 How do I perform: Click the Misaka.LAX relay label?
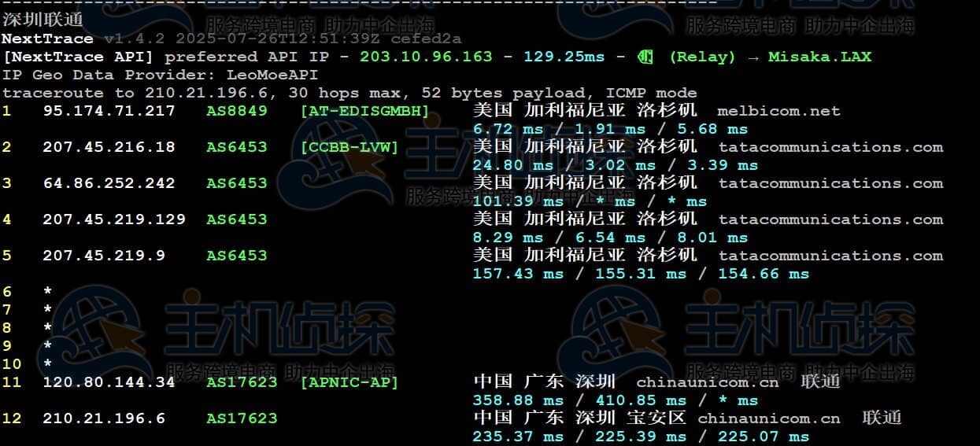(x=820, y=57)
